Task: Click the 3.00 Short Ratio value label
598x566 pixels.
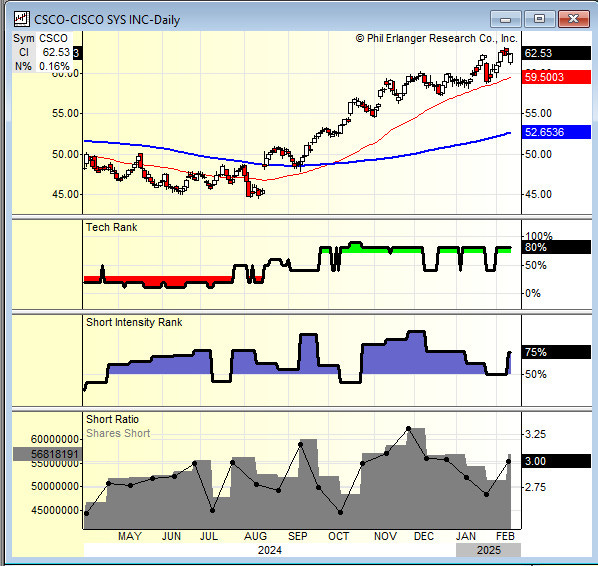Action: tap(556, 461)
